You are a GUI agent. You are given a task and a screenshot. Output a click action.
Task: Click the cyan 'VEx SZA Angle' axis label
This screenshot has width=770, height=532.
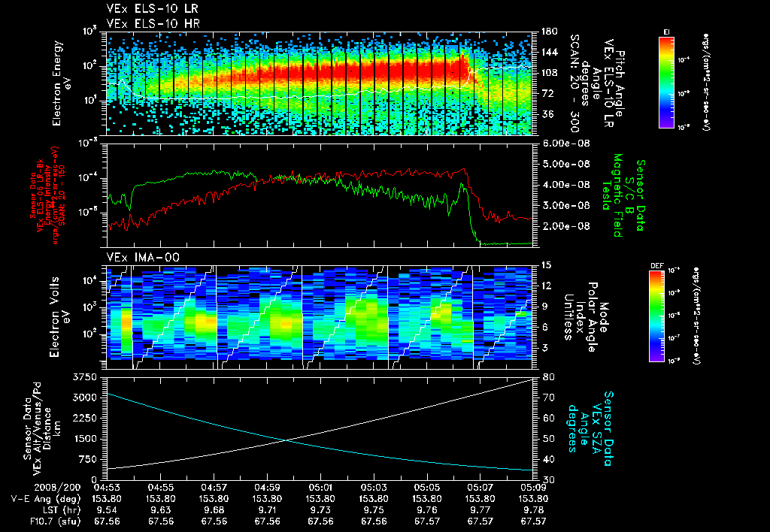590,428
